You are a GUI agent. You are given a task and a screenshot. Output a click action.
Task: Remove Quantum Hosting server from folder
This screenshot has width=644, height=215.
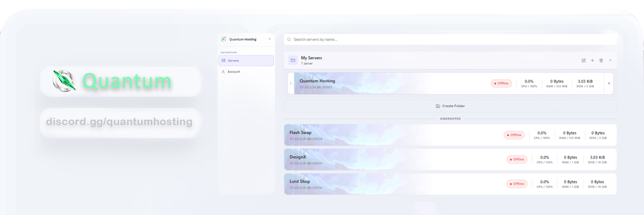609,83
